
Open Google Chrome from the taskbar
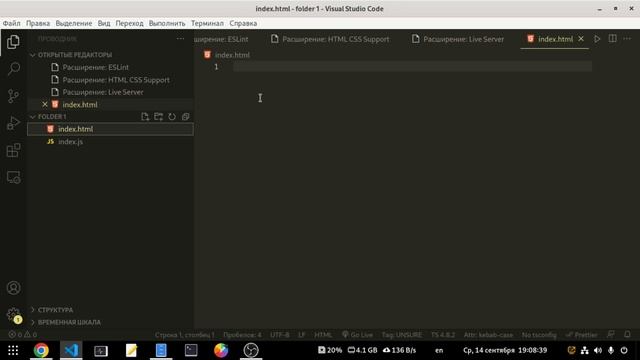[41, 350]
